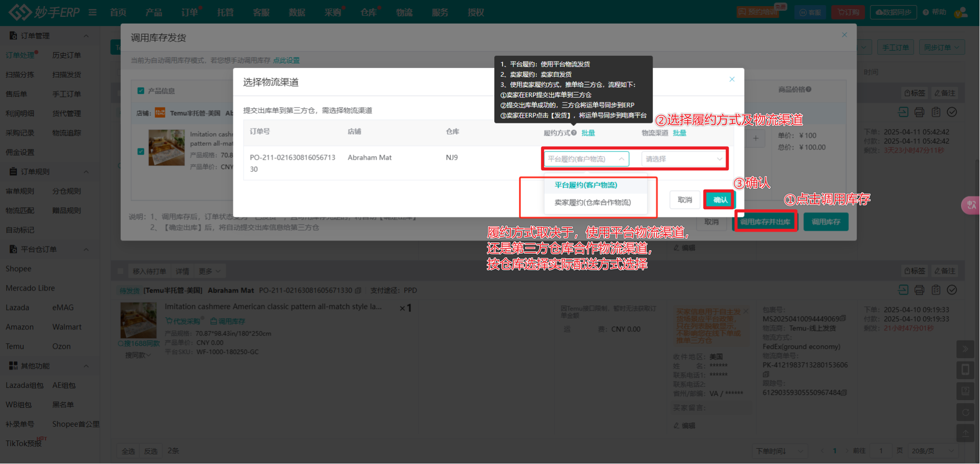Click the 数据同步 cloud sync button
Screen dimensions: 980x464
pyautogui.click(x=894, y=12)
